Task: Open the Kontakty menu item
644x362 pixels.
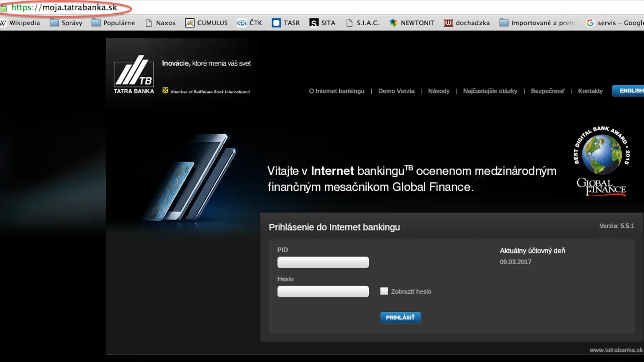Action: pos(590,91)
